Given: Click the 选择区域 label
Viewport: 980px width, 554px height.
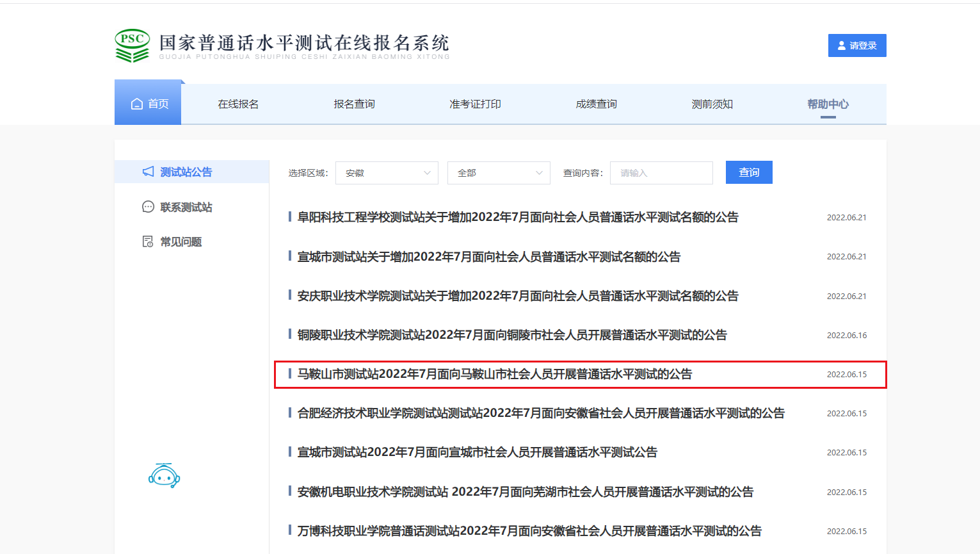Looking at the screenshot, I should (x=308, y=173).
